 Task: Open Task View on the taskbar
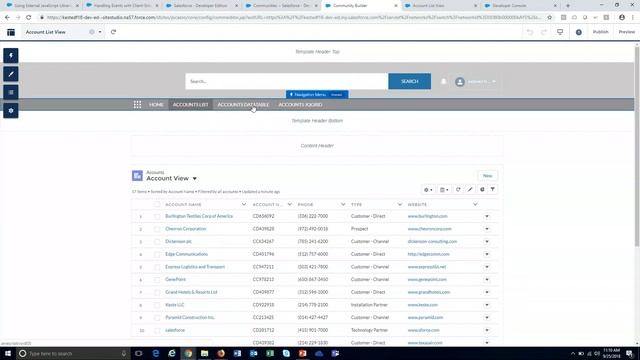(x=138, y=353)
